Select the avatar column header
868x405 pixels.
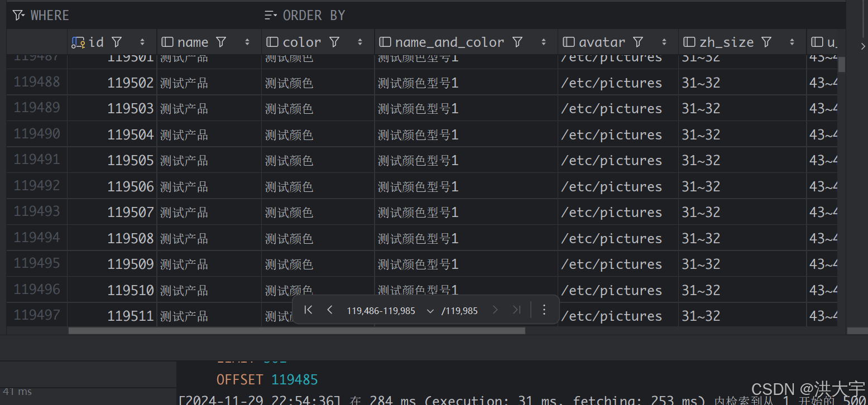(618, 42)
